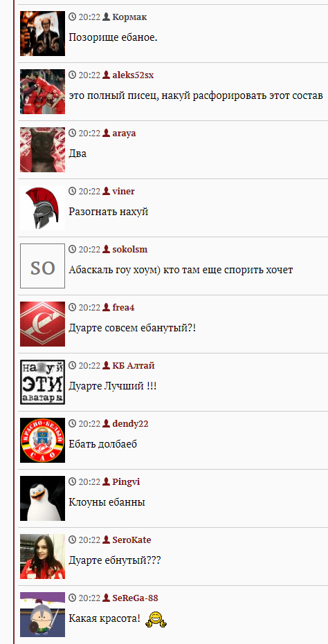Open SeroKate's username link

click(131, 540)
